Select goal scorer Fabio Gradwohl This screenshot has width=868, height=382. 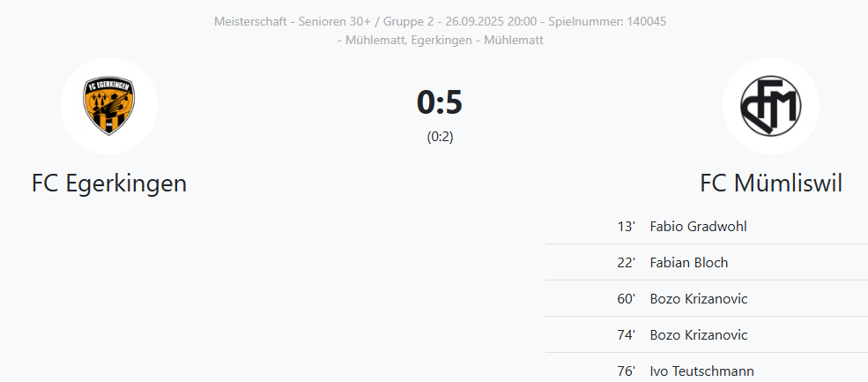[x=698, y=226]
